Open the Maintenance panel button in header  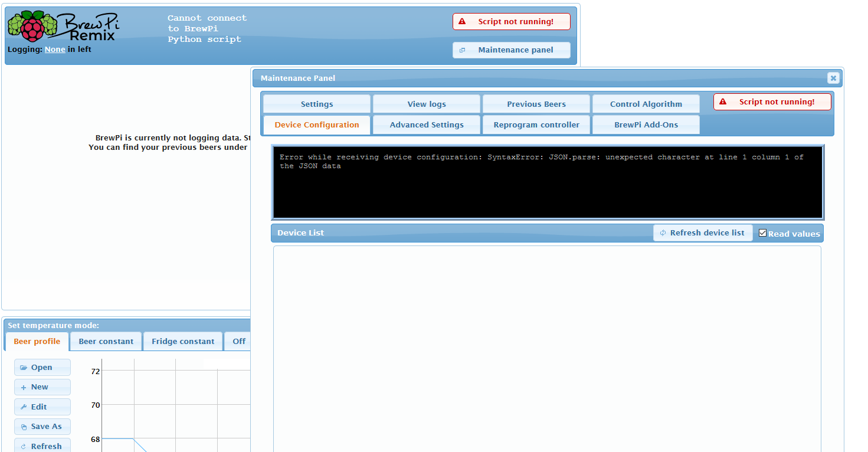(x=512, y=50)
